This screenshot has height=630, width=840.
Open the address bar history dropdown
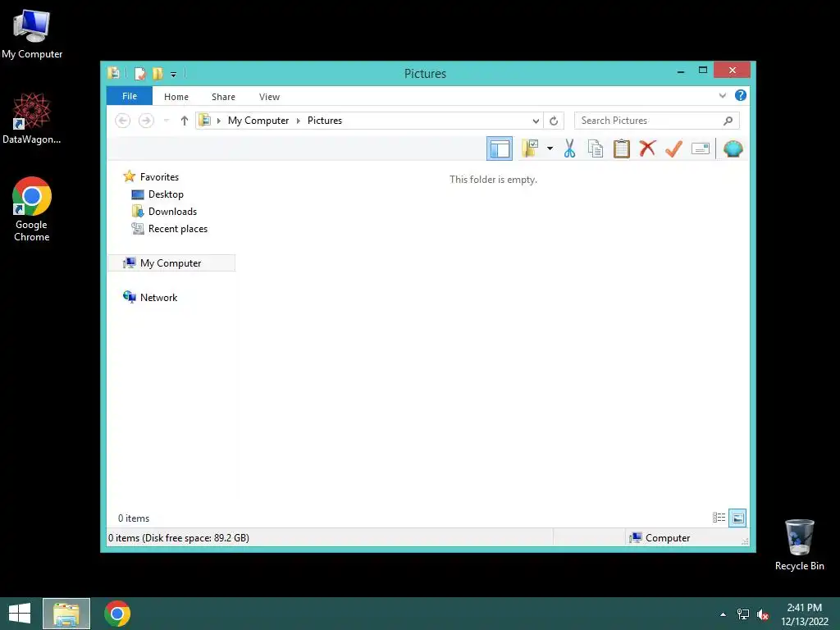[535, 121]
